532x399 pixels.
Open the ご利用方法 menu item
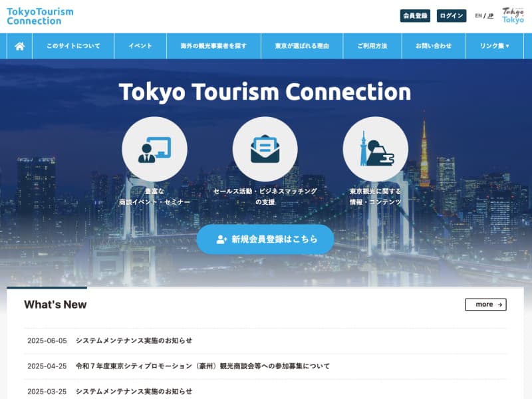[x=372, y=46]
